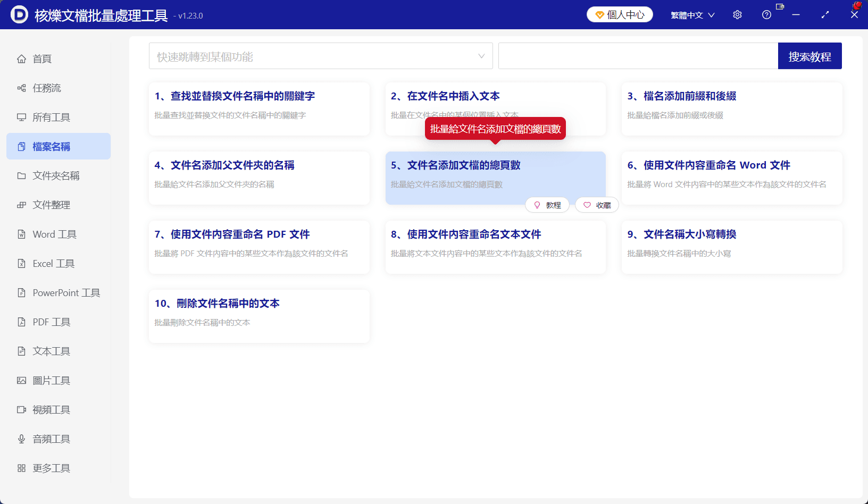Click the PowerPoint document icon in sidebar
Screen dimensions: 868x504
(x=21, y=293)
